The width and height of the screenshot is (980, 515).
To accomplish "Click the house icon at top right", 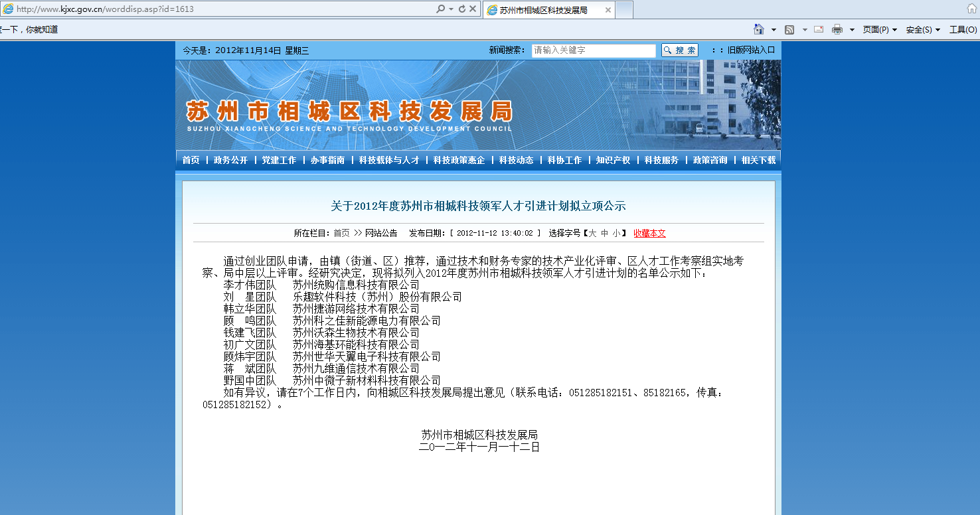I will point(971,9).
